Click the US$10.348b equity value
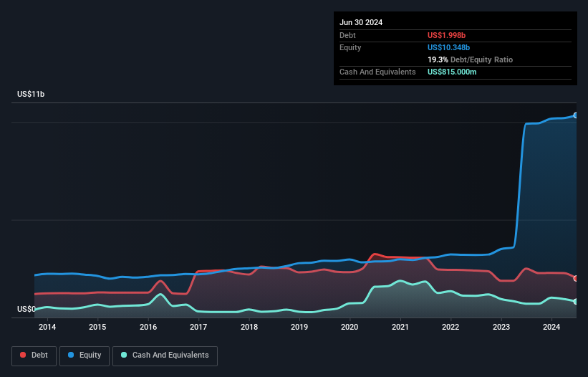This screenshot has height=377, width=588. pos(448,47)
